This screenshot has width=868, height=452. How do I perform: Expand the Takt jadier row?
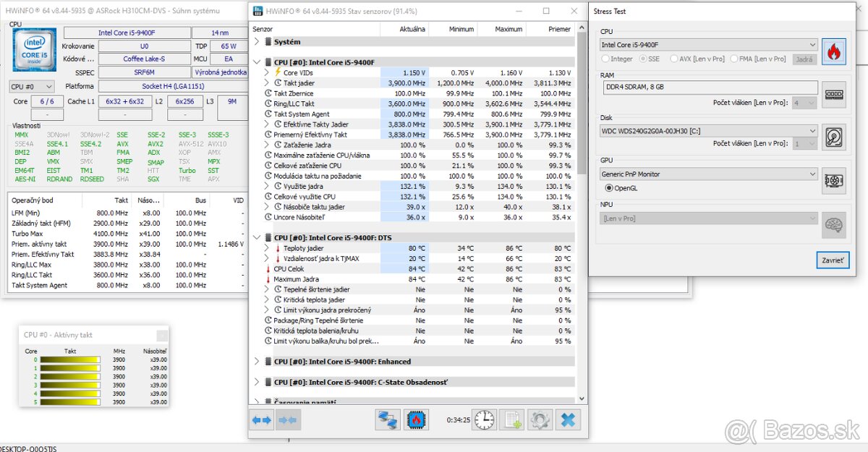[x=268, y=83]
